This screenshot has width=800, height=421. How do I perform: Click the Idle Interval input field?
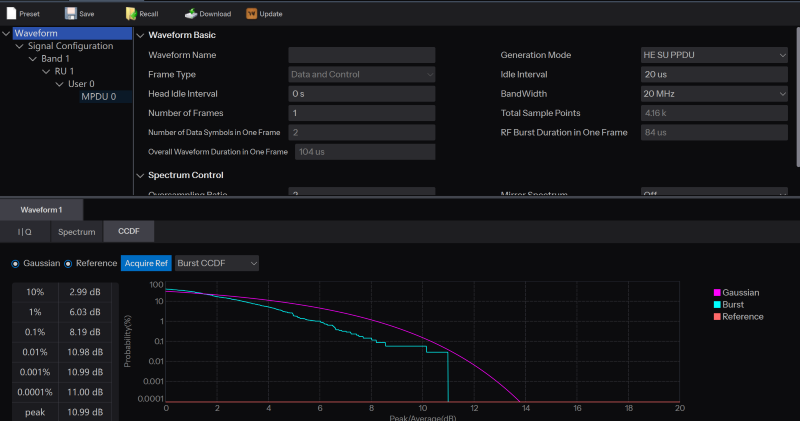pyautogui.click(x=714, y=74)
